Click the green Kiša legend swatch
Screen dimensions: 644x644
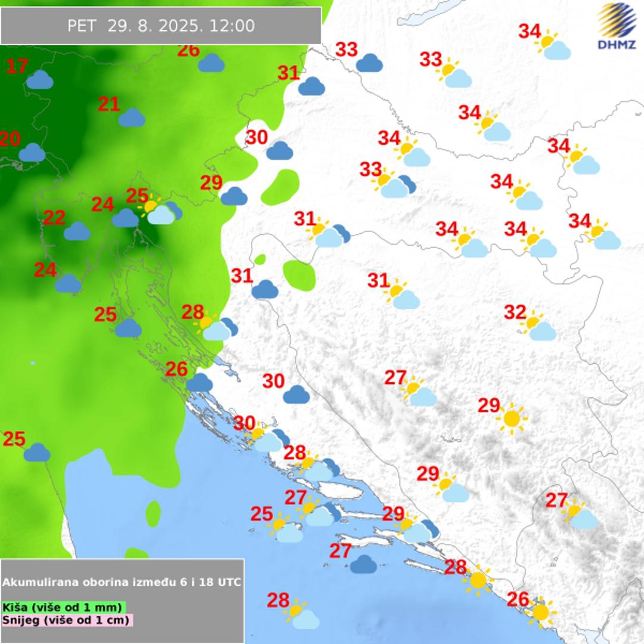click(x=63, y=607)
